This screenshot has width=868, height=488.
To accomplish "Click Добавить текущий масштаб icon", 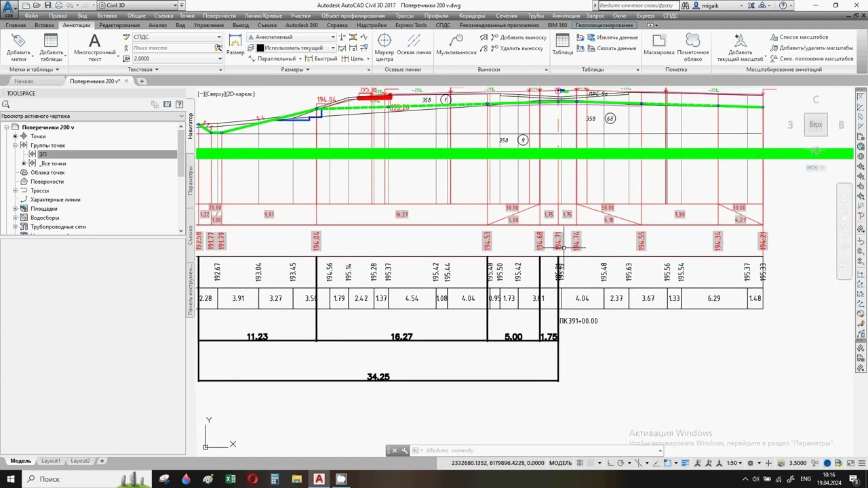I will click(740, 41).
